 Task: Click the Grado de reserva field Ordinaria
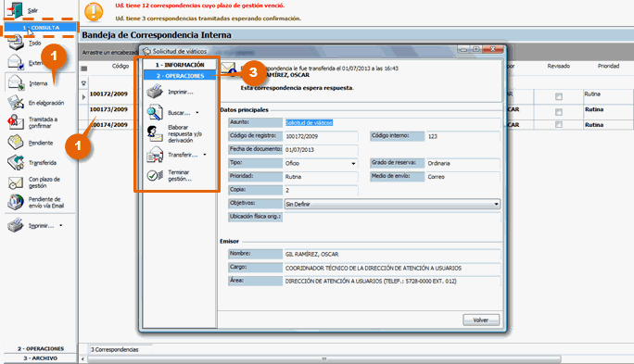463,164
